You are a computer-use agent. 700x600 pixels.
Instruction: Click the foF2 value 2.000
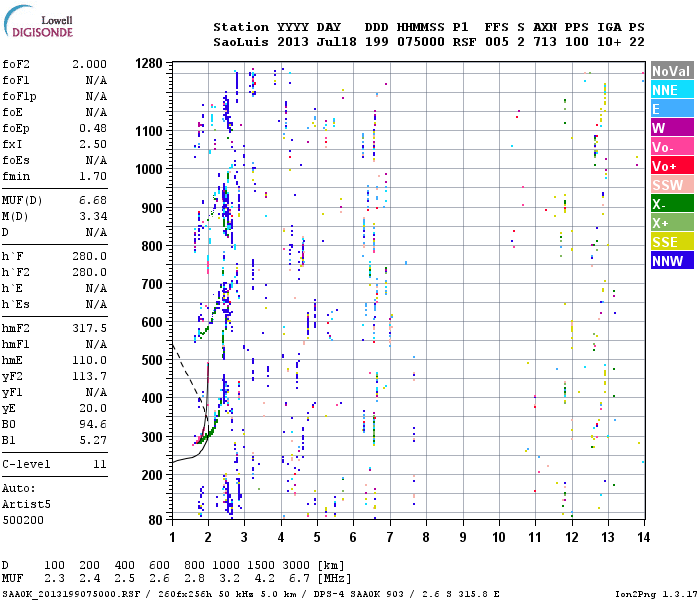(89, 64)
